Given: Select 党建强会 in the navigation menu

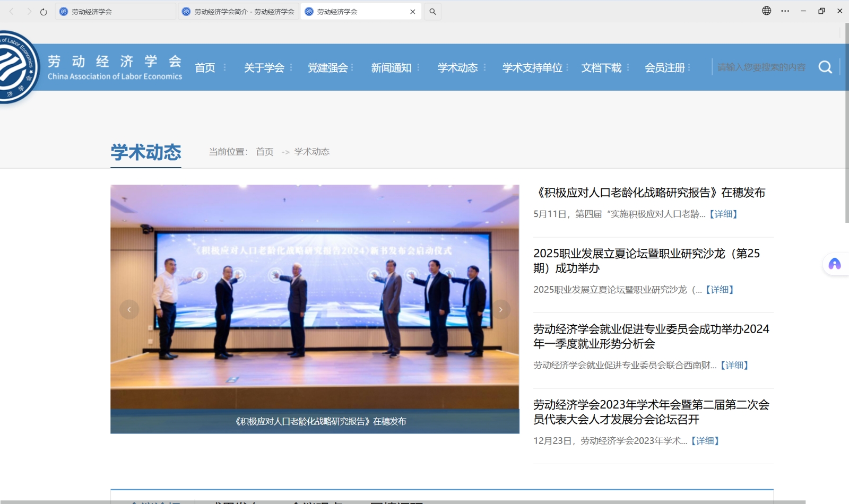Looking at the screenshot, I should pyautogui.click(x=329, y=67).
